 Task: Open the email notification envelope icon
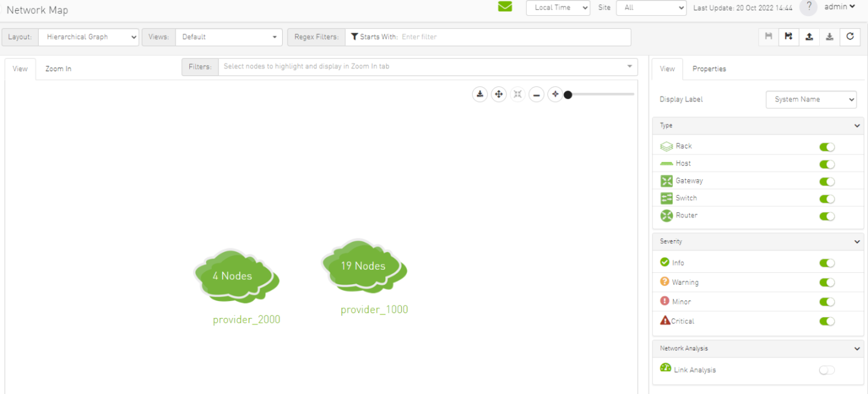pyautogui.click(x=505, y=8)
